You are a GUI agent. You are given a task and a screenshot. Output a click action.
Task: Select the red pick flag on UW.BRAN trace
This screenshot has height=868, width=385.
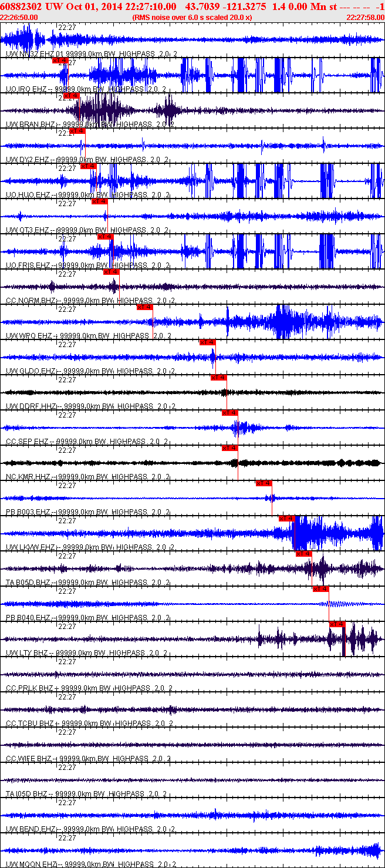(71, 96)
